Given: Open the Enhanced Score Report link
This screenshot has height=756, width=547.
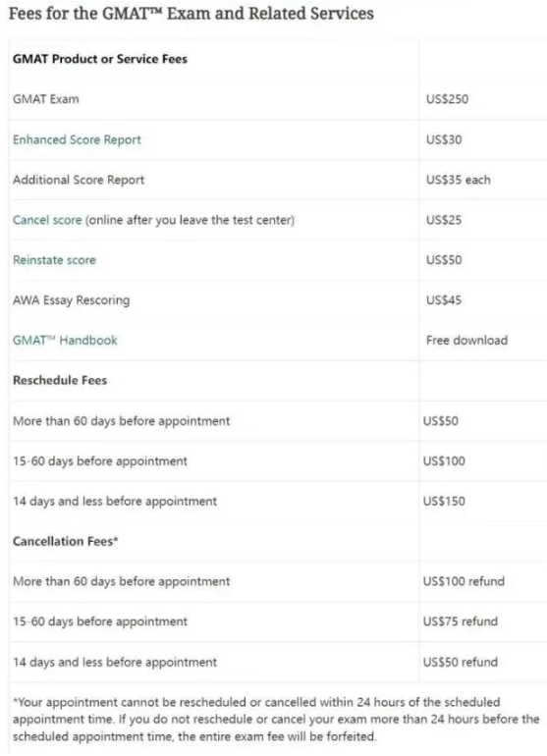Looking at the screenshot, I should point(78,139).
